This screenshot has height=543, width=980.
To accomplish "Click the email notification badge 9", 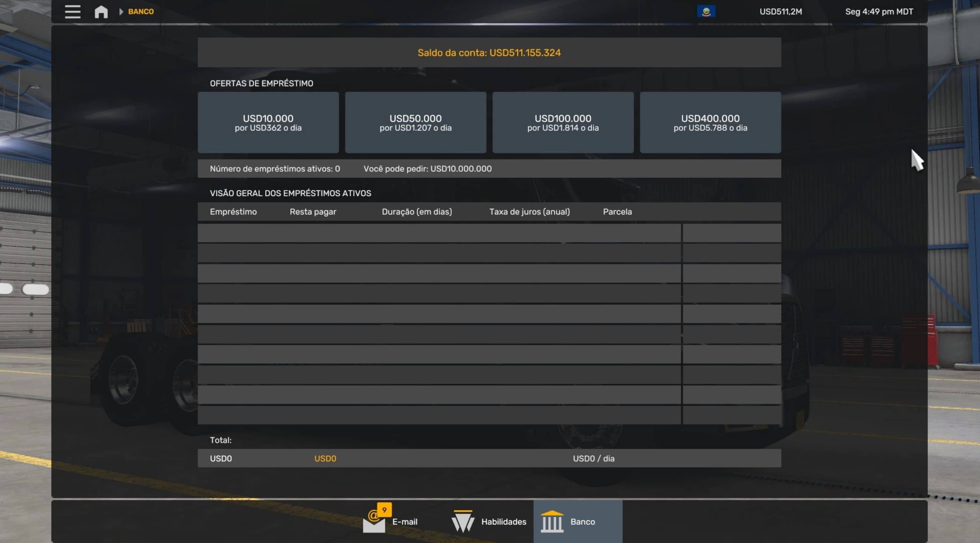I will [x=384, y=510].
